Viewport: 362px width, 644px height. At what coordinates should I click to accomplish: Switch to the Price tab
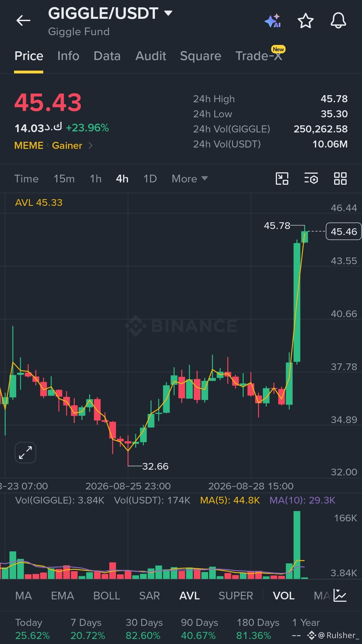click(29, 56)
